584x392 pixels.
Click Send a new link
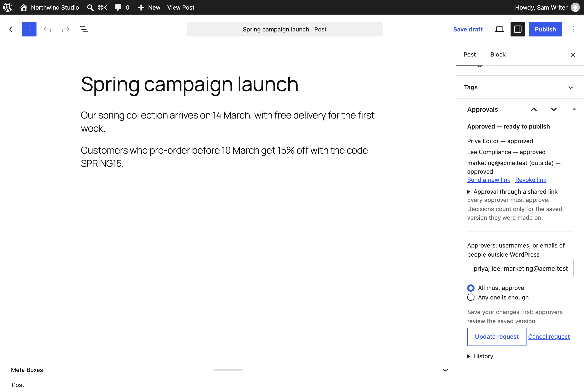[488, 180]
